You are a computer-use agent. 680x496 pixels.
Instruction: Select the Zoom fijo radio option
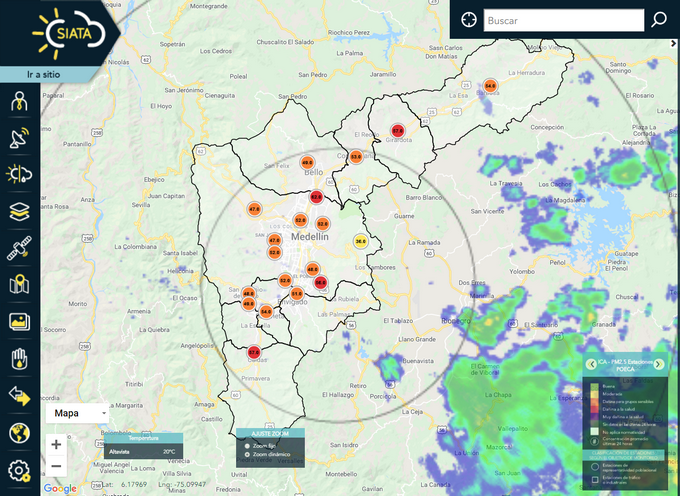247,445
